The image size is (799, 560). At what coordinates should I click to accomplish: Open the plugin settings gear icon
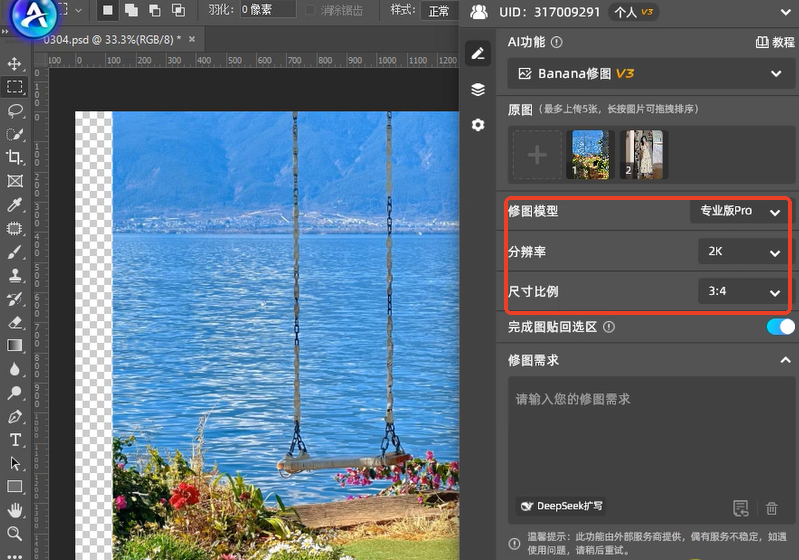[478, 125]
